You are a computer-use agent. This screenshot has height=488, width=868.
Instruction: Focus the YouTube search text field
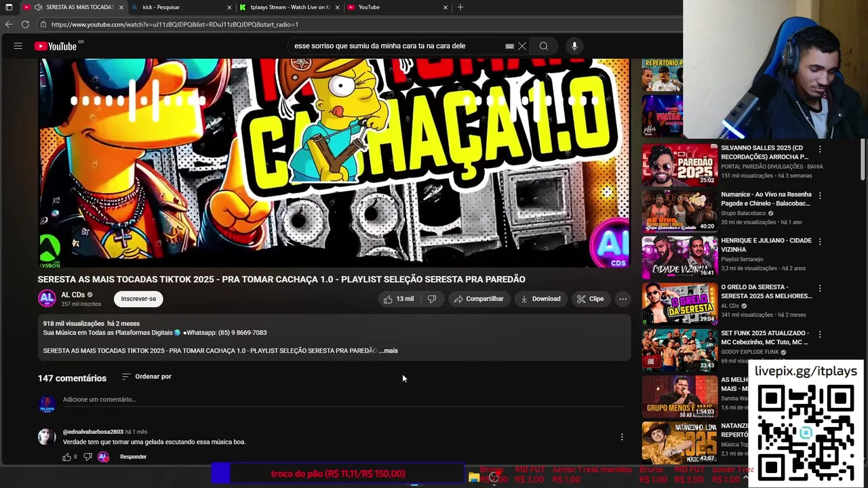click(397, 46)
